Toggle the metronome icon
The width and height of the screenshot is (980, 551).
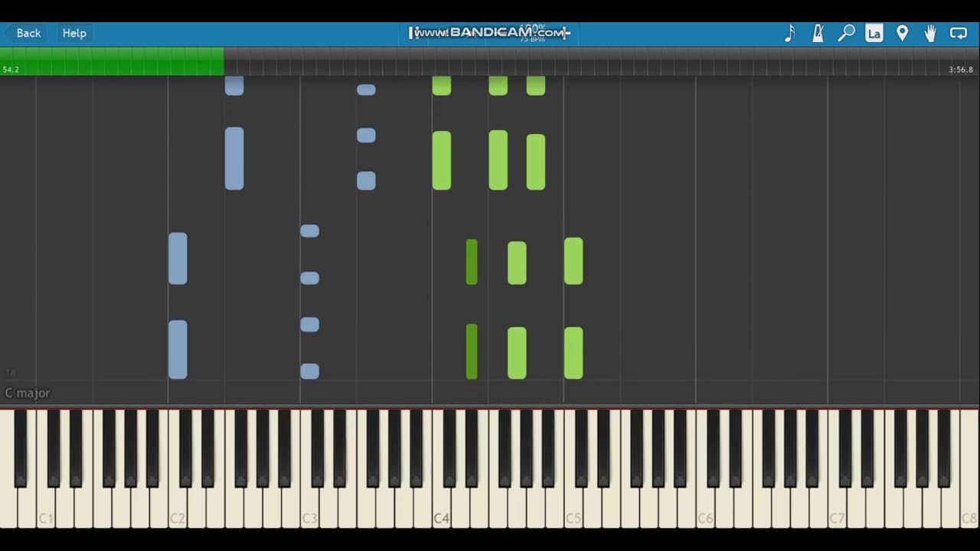point(818,33)
